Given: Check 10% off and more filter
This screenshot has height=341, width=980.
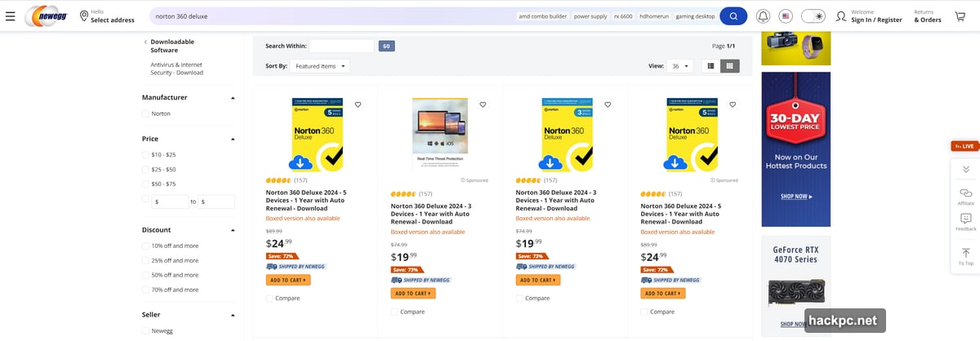Looking at the screenshot, I should (x=145, y=246).
